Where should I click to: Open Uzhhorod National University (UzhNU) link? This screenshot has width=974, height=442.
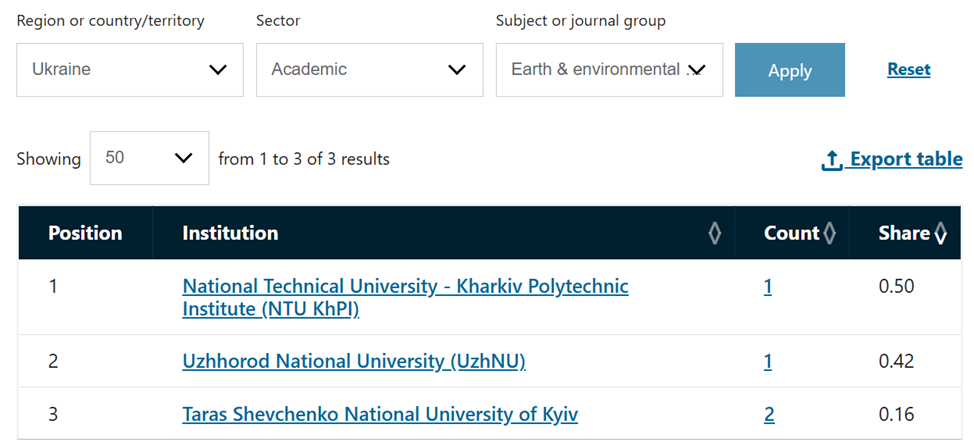[x=354, y=361]
